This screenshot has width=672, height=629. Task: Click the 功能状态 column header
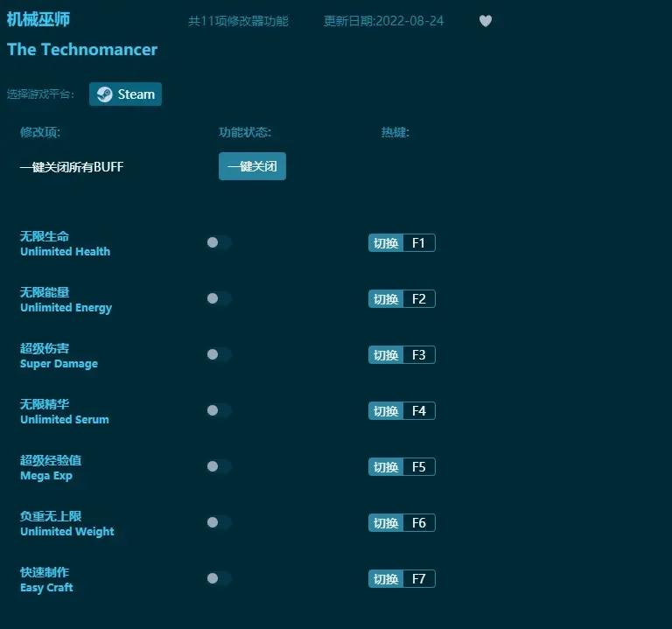click(245, 132)
